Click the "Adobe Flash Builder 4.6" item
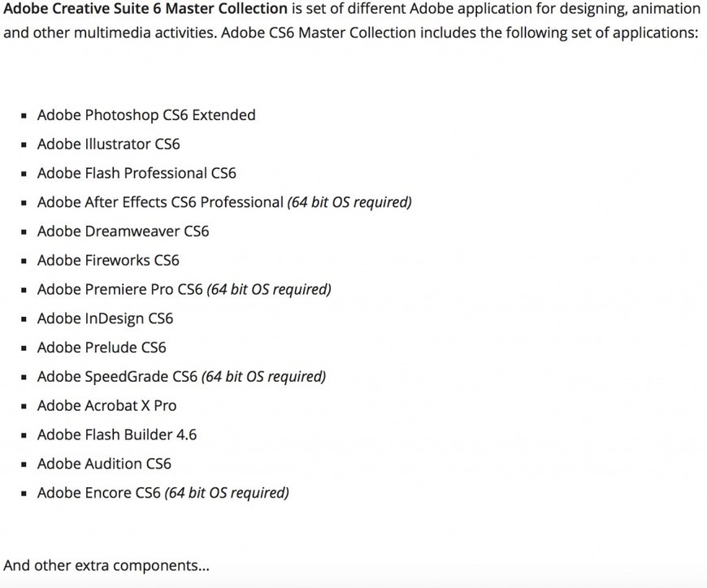 point(117,435)
